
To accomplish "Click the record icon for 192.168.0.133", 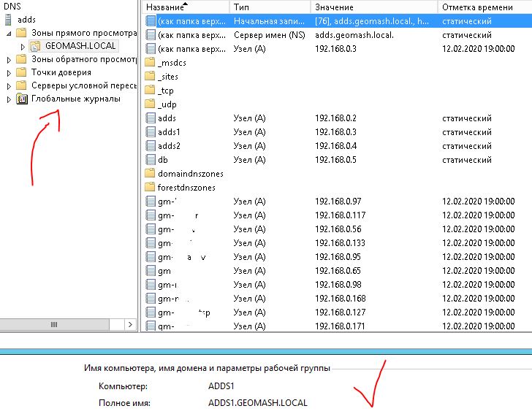I will 151,243.
